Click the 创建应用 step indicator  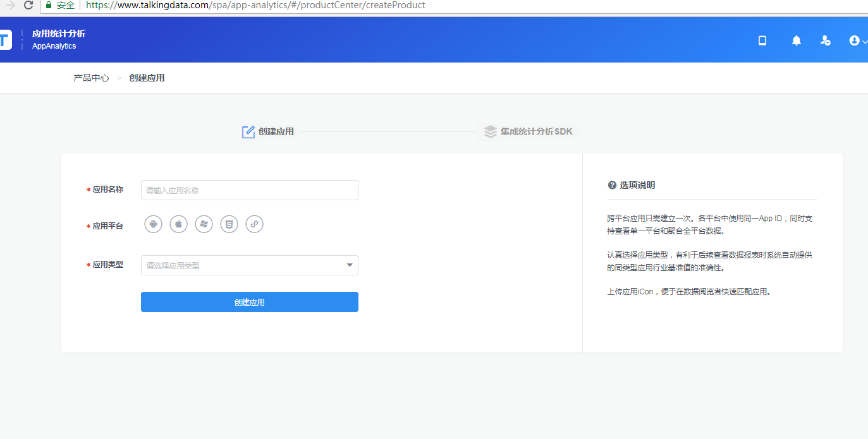click(x=268, y=131)
